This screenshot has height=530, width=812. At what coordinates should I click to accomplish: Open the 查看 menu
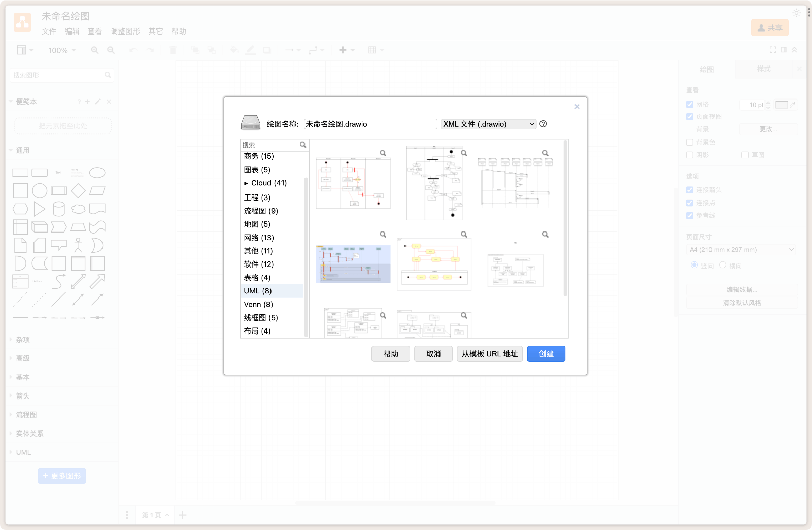95,31
